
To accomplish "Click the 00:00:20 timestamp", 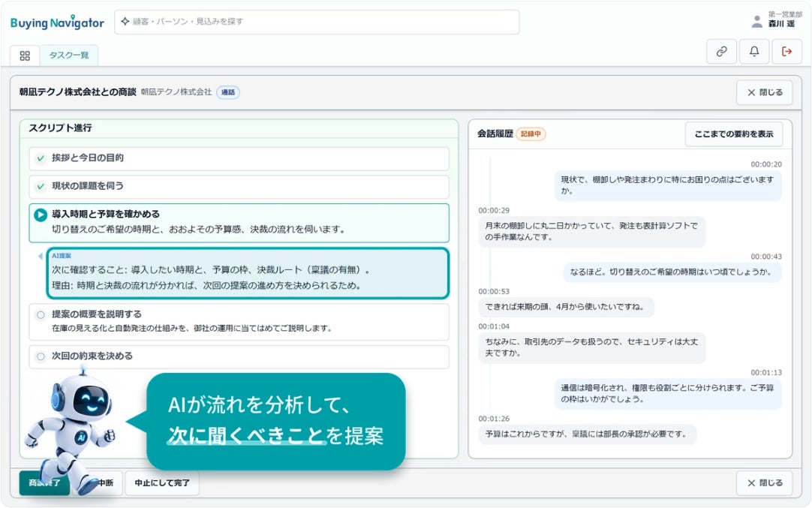I will (x=766, y=164).
